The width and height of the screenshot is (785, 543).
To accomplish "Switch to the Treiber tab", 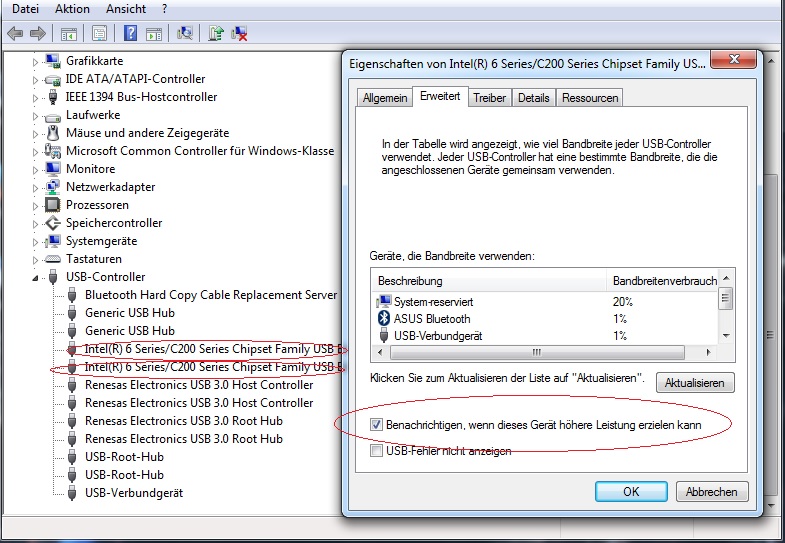I will pos(489,98).
